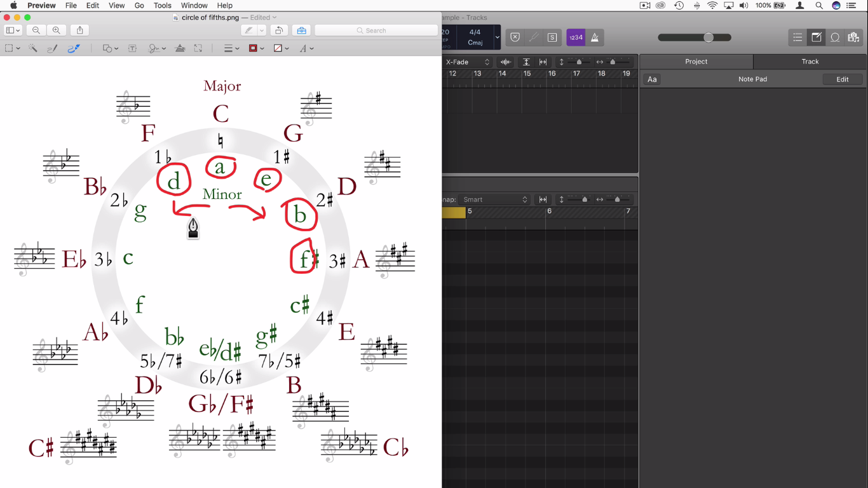Select the Instant Alpha magic wand tool

pyautogui.click(x=32, y=48)
